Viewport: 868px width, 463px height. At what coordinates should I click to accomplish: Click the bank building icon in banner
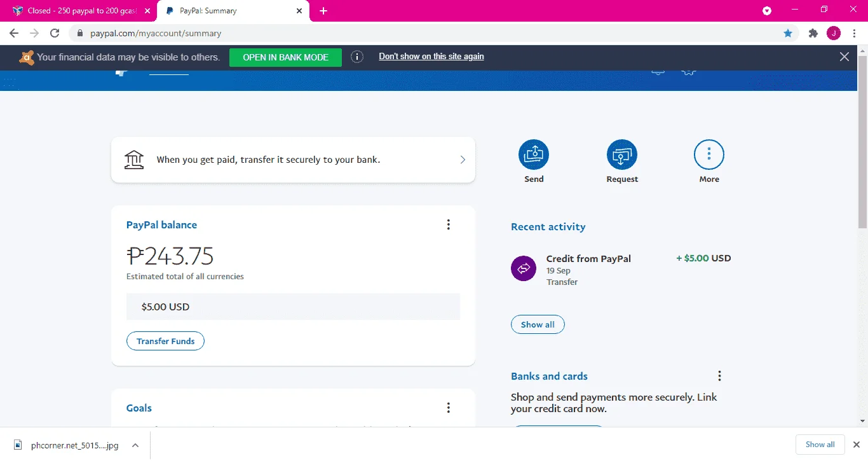click(134, 160)
